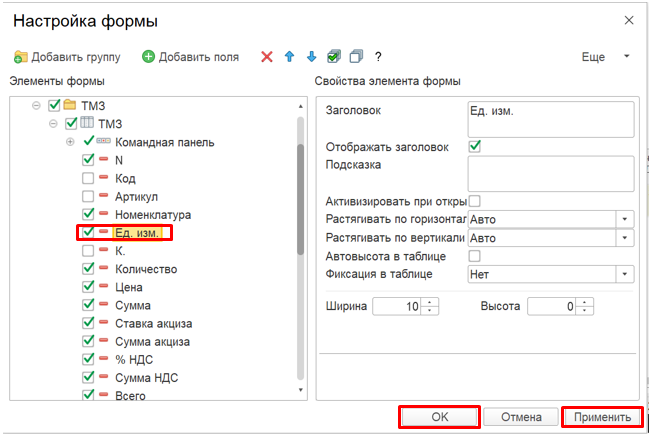Viewport: 655px width, 438px height.
Task: Uncheck Отображать заголовок checkbox
Action: (x=475, y=146)
